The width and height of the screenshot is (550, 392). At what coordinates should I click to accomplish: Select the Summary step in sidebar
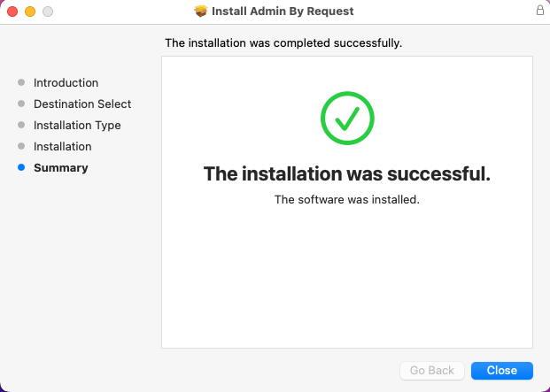(61, 167)
